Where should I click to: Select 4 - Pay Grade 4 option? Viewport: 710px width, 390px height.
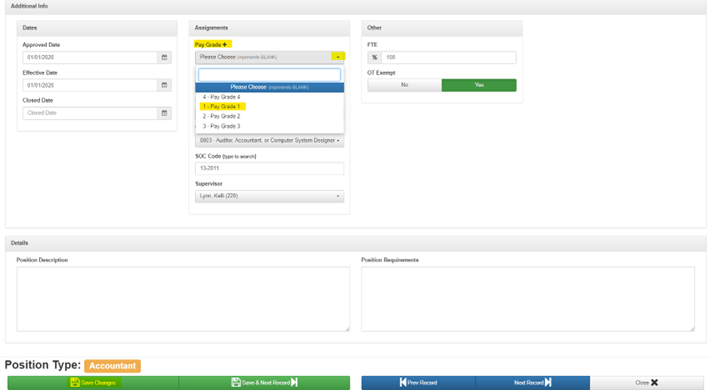269,97
